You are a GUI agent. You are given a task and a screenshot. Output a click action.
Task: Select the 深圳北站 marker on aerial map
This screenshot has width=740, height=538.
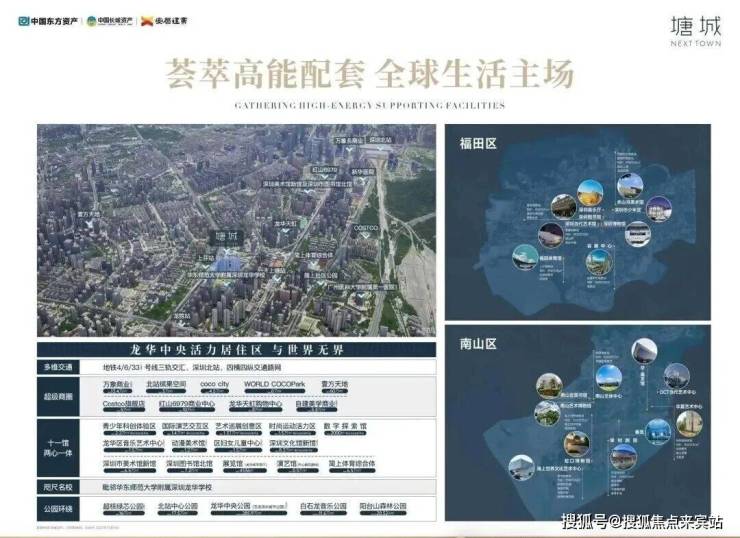click(x=381, y=142)
